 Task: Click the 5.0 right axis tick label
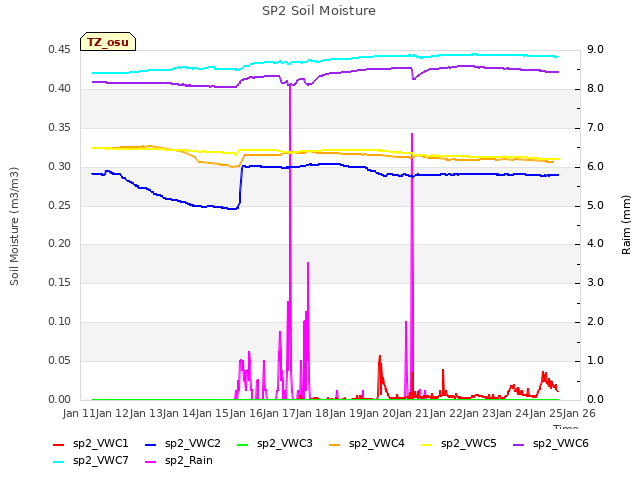595,206
